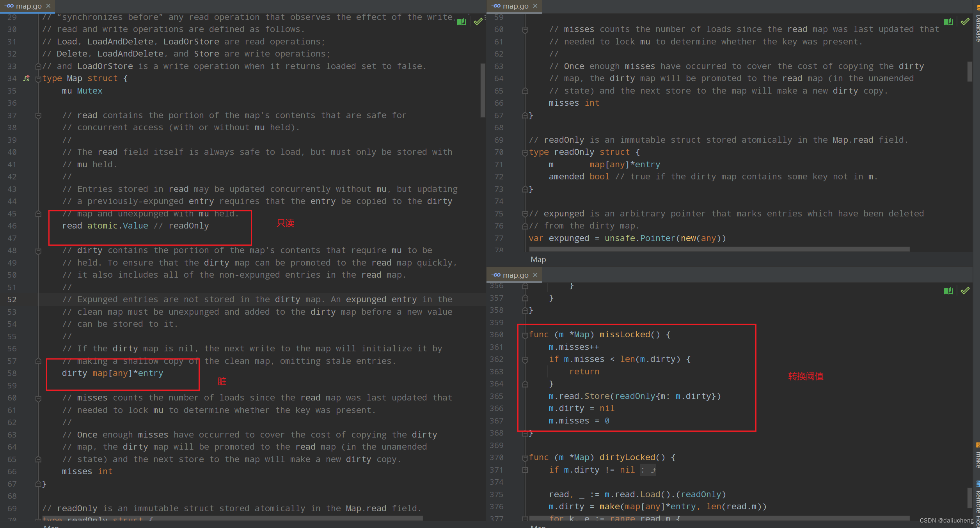The width and height of the screenshot is (980, 528).
Task: Click 'mu Mutex' on line 35
Action: [82, 91]
